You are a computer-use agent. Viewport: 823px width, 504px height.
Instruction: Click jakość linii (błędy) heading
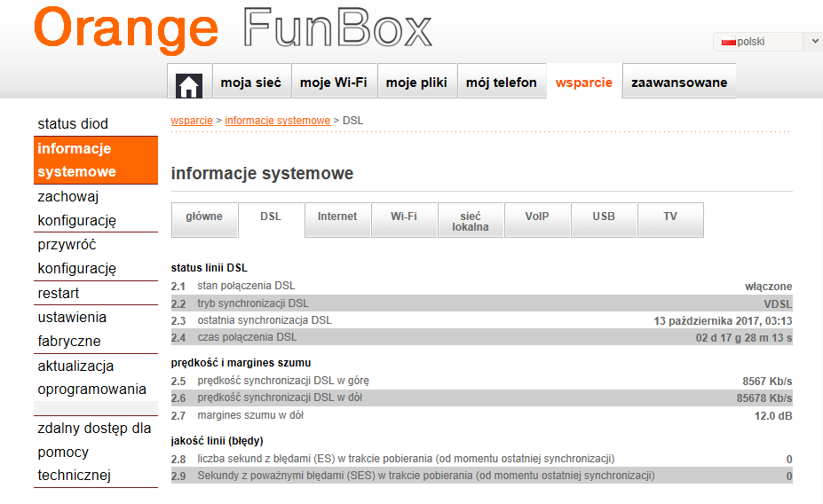point(217,441)
